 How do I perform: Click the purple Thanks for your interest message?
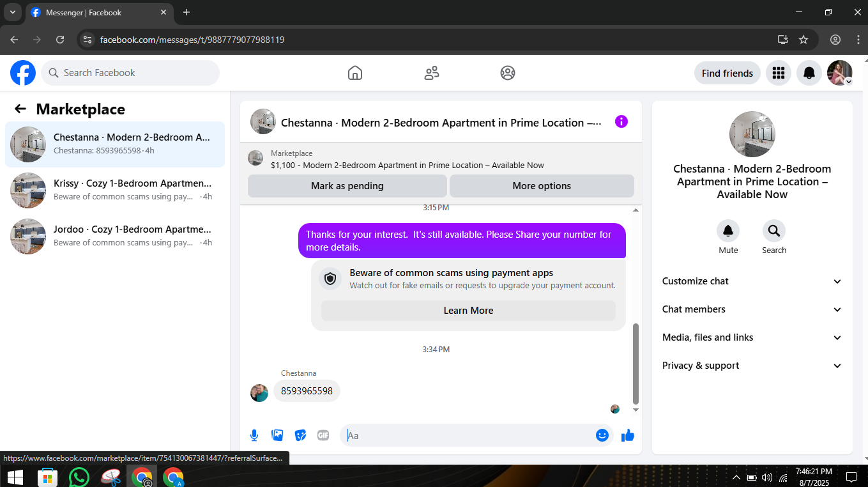462,241
